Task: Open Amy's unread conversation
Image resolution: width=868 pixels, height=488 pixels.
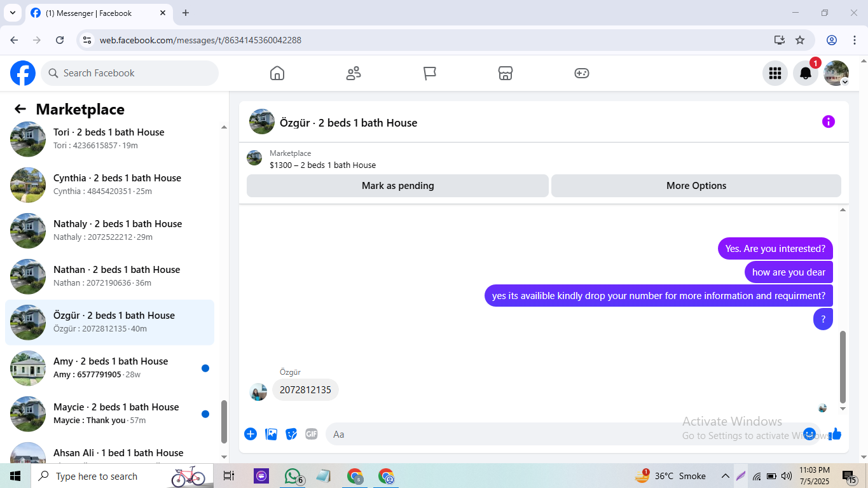Action: click(x=109, y=368)
